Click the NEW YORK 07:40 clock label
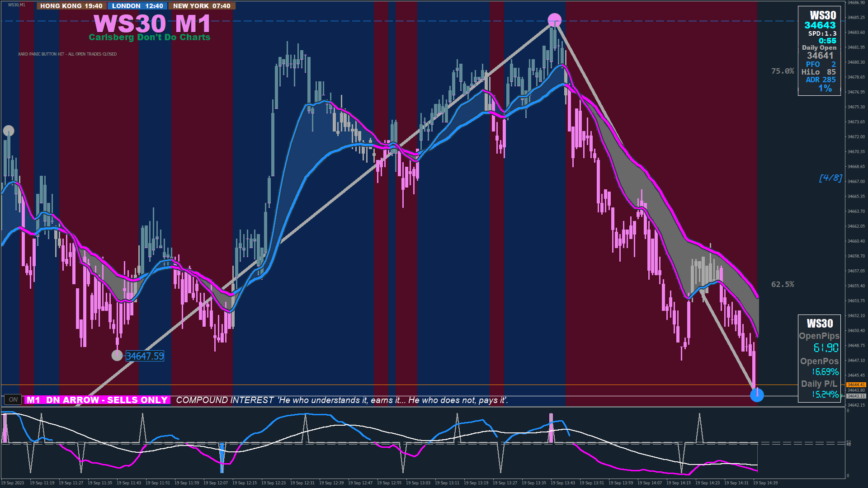This screenshot has height=488, width=868. pos(202,6)
